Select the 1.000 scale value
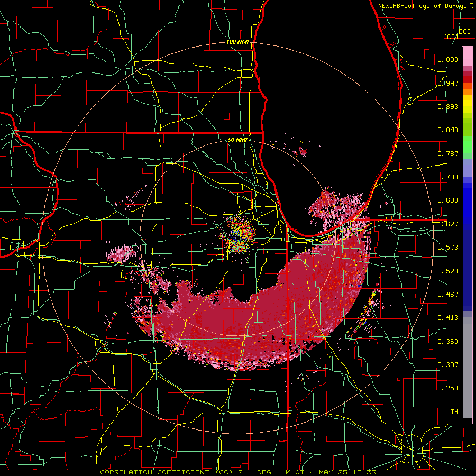 coord(448,59)
